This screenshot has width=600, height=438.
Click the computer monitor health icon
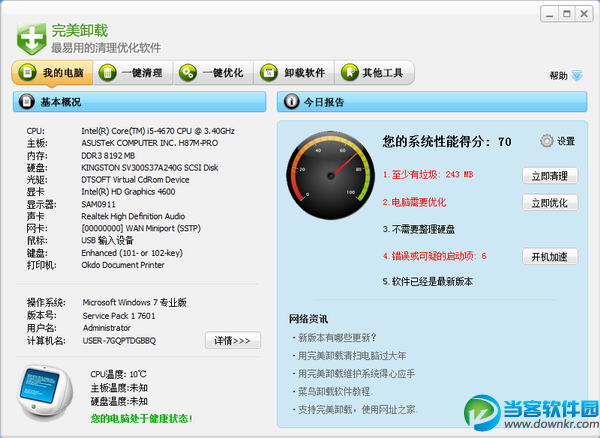(45, 392)
